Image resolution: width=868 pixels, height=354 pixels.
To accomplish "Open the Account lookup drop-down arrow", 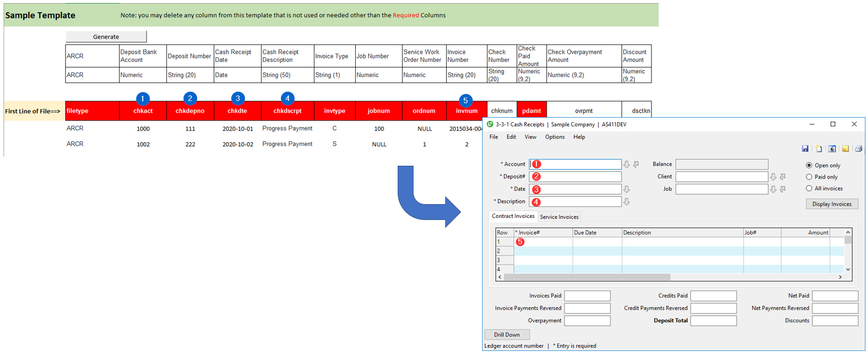I will point(626,164).
